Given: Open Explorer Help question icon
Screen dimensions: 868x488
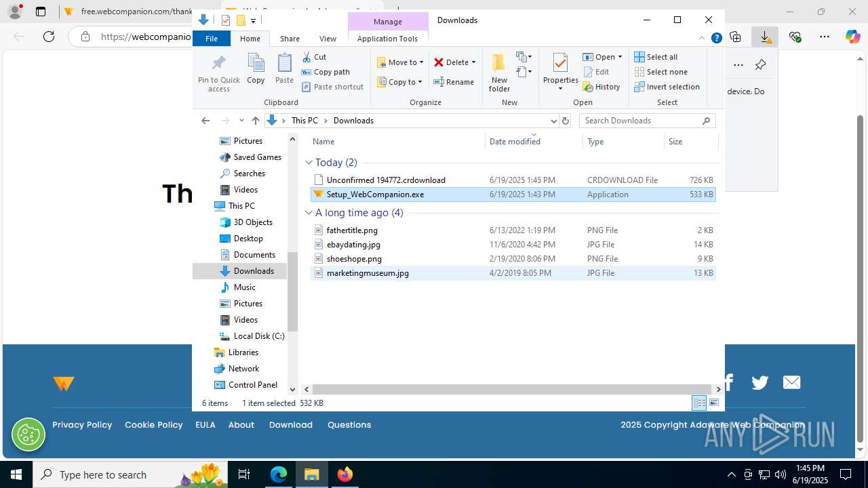Looking at the screenshot, I should coord(716,39).
